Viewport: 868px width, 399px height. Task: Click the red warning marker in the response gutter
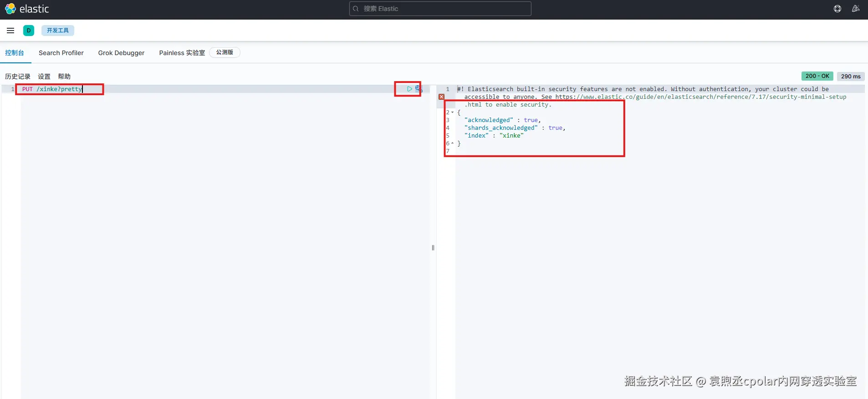coord(441,97)
